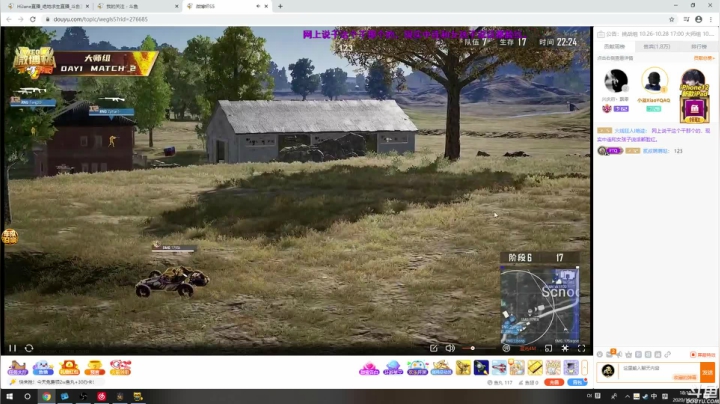Reload the browser page

point(33,19)
